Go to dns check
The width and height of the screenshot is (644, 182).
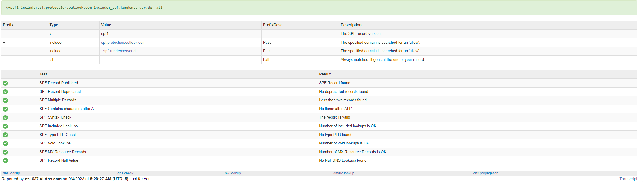tap(125, 173)
